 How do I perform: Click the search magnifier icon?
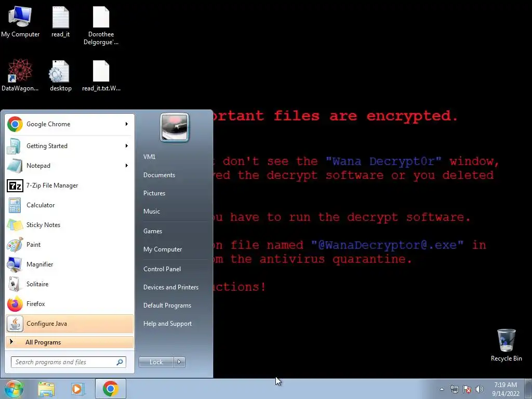click(x=120, y=362)
